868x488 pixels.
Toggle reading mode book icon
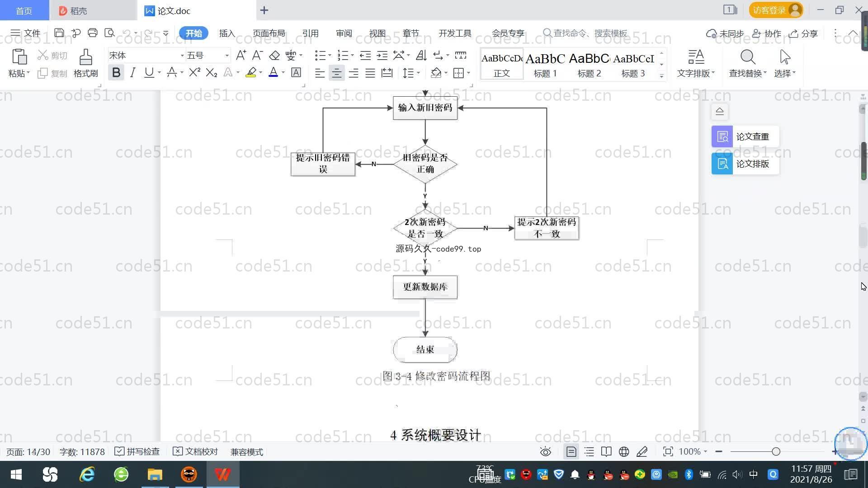pos(606,451)
